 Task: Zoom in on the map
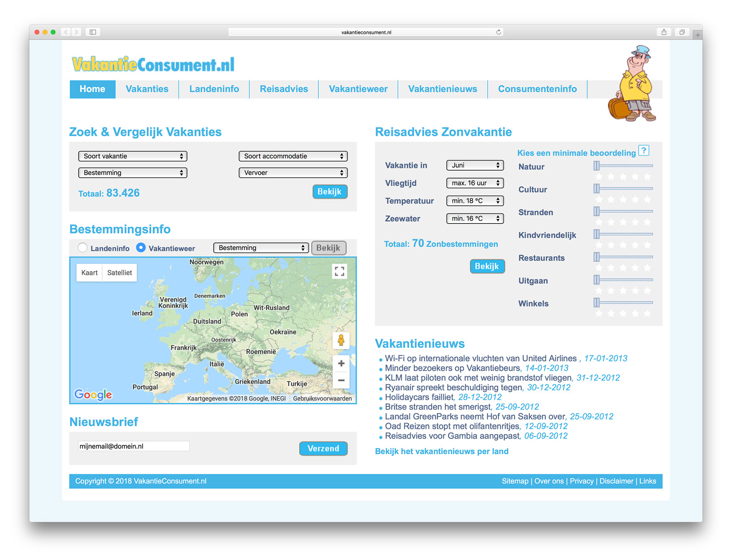(341, 364)
